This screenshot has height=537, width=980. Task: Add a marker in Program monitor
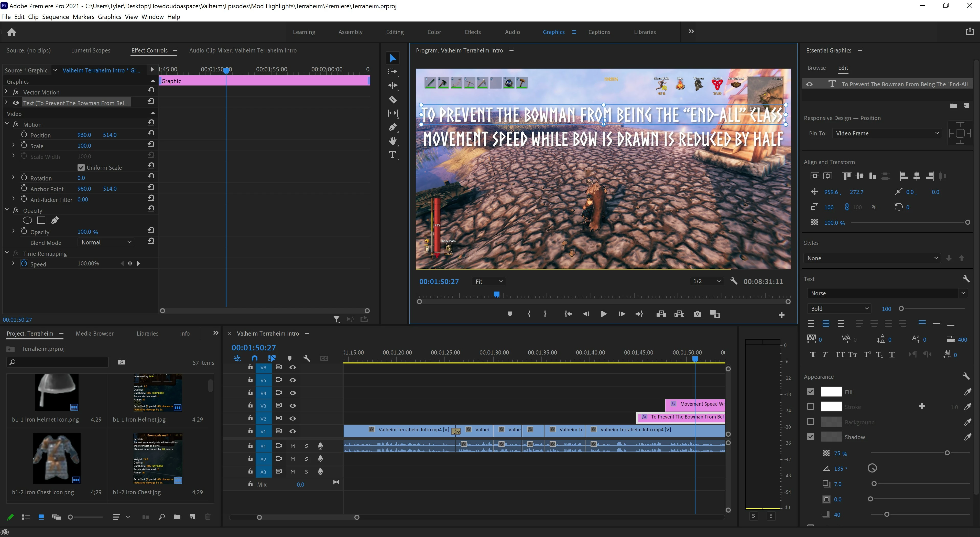[510, 314]
